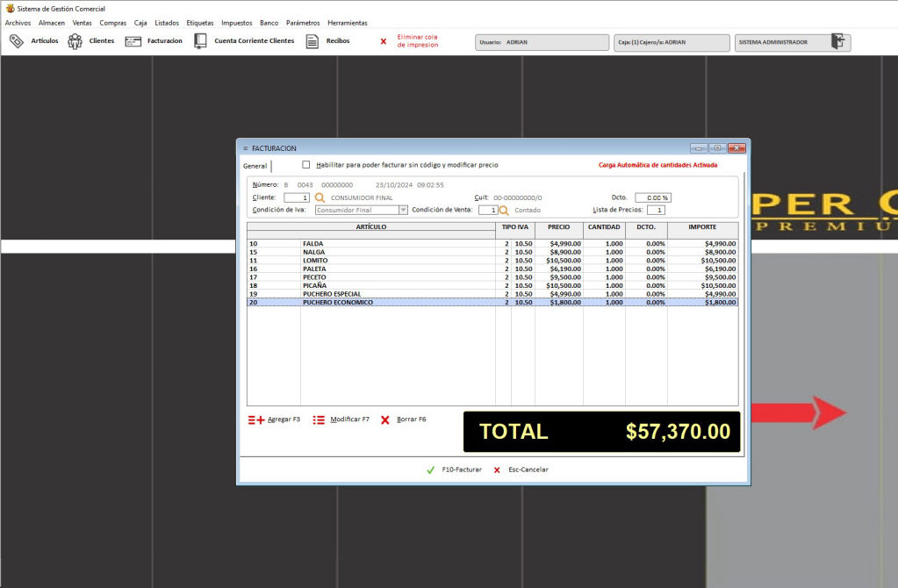Click Esc-Cancelar to cancel
The height and width of the screenshot is (588, 898).
point(528,470)
